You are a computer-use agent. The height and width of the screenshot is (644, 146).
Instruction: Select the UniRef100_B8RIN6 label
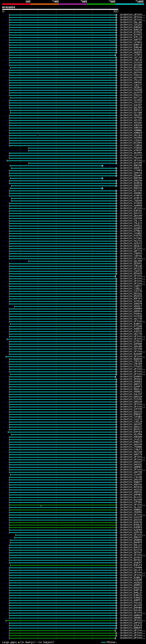[131, 165]
